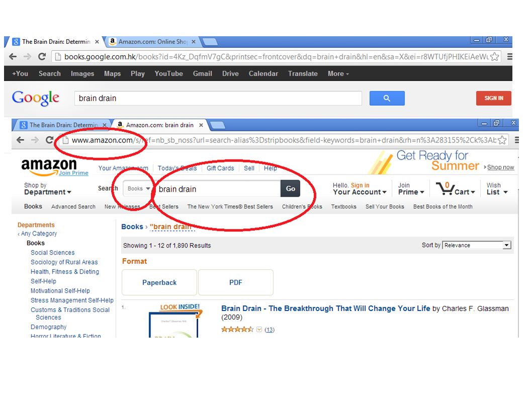Image resolution: width=532 pixels, height=399 pixels.
Task: Select Social Sciences department
Action: [53, 253]
